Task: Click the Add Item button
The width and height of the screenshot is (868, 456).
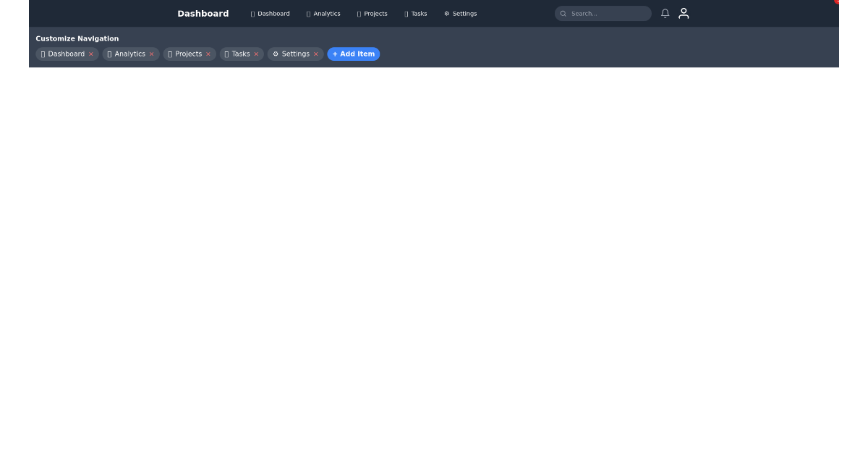Action: (353, 54)
